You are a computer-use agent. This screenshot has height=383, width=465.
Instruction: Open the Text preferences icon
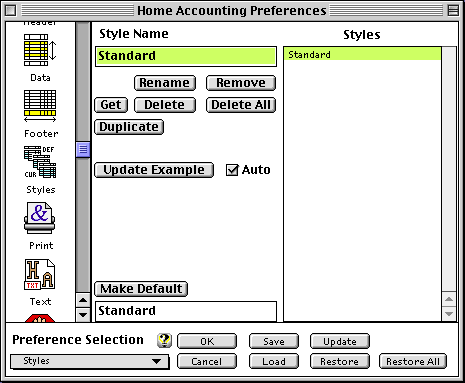coord(40,274)
